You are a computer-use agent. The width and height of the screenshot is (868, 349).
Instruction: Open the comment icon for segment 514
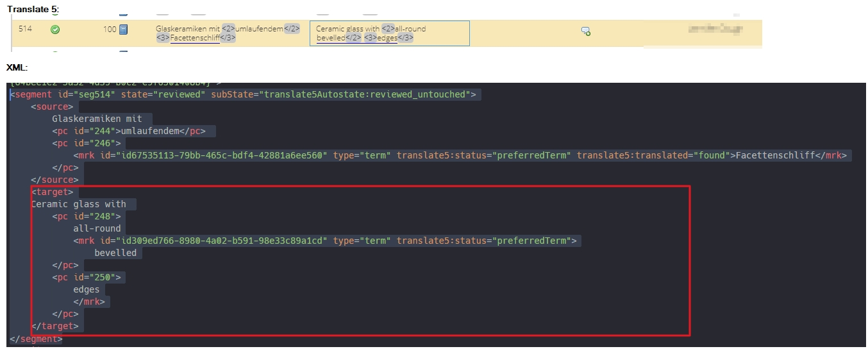[x=585, y=31]
